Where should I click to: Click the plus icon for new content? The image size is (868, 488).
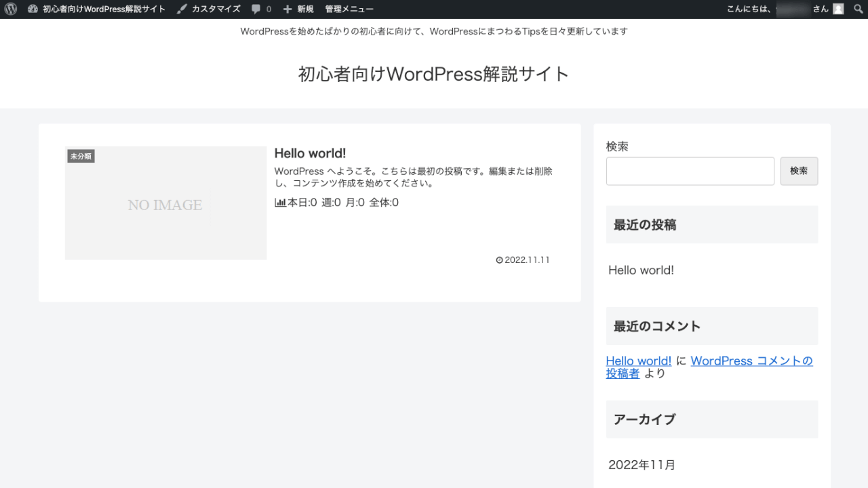(x=288, y=9)
